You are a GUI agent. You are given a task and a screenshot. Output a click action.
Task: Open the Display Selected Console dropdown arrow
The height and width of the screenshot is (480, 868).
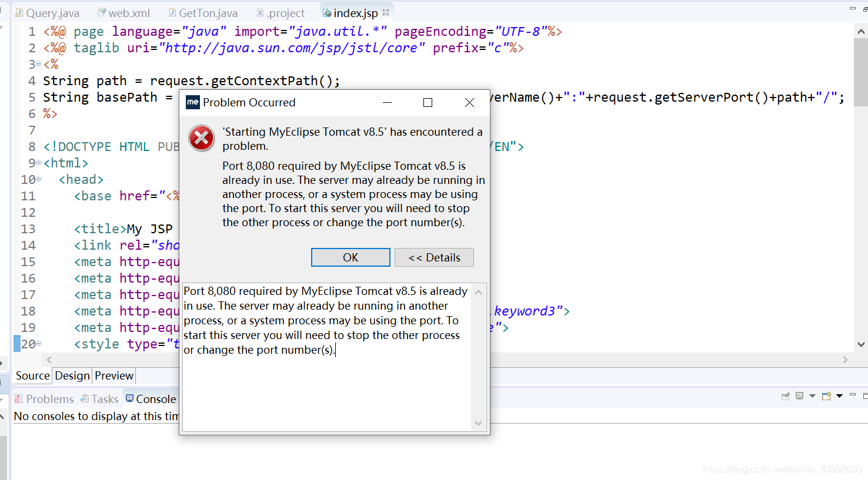[812, 396]
